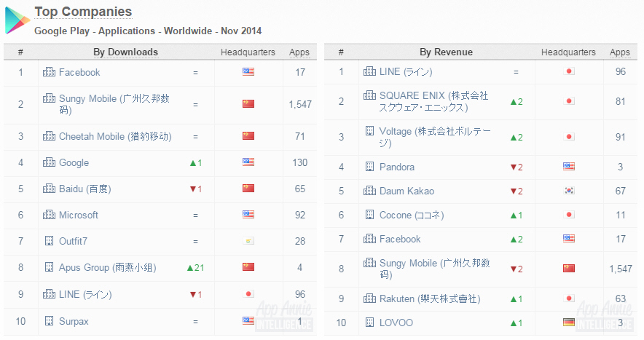Click the small building icon beside Outfit7
644x340 pixels.
[49, 241]
